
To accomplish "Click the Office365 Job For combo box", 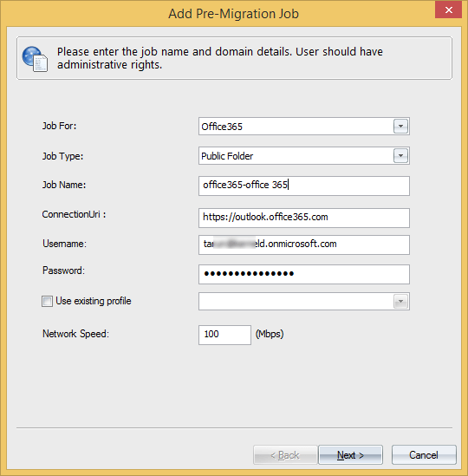I will pyautogui.click(x=304, y=127).
